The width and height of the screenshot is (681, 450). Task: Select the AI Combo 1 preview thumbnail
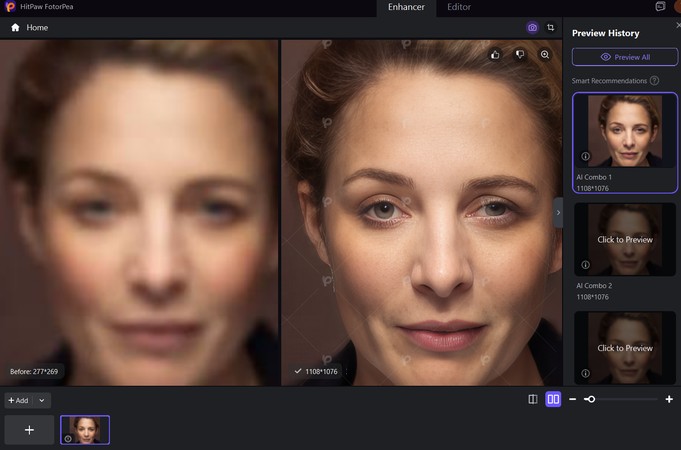click(x=625, y=132)
